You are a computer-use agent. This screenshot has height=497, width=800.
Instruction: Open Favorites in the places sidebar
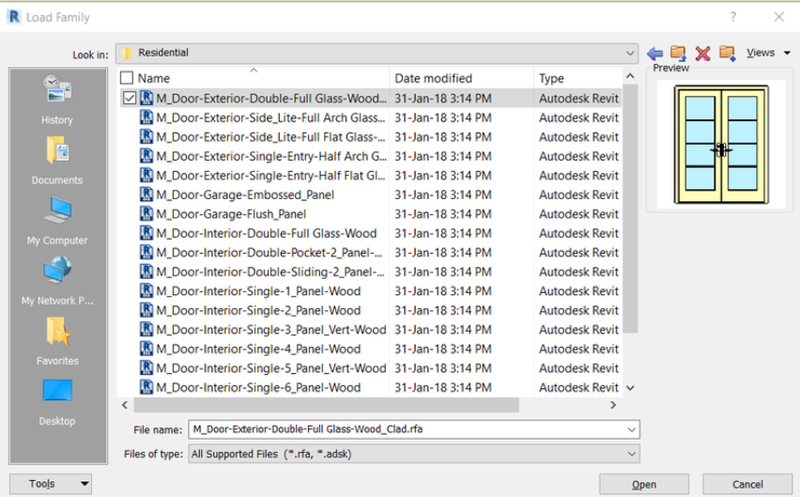[x=57, y=341]
